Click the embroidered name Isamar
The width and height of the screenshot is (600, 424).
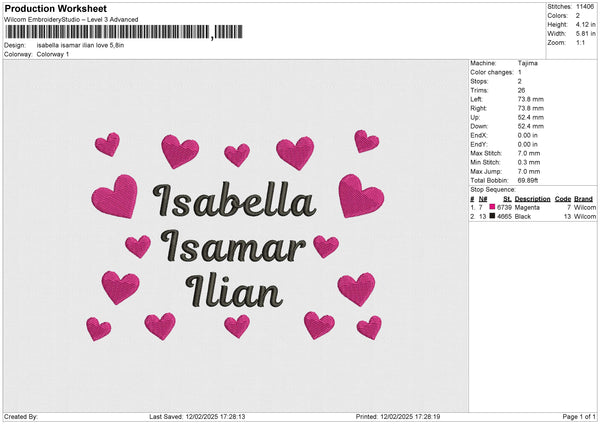[x=233, y=246]
